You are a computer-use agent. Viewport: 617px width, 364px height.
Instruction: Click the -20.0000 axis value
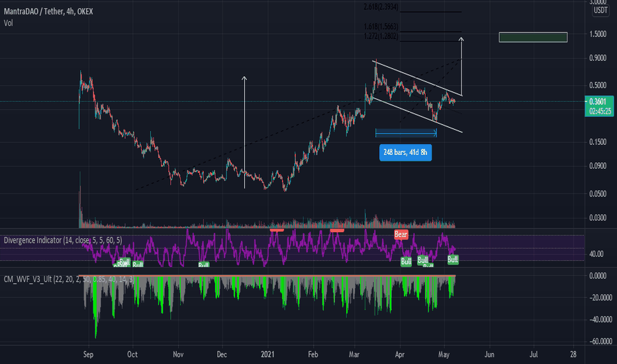tap(600, 298)
